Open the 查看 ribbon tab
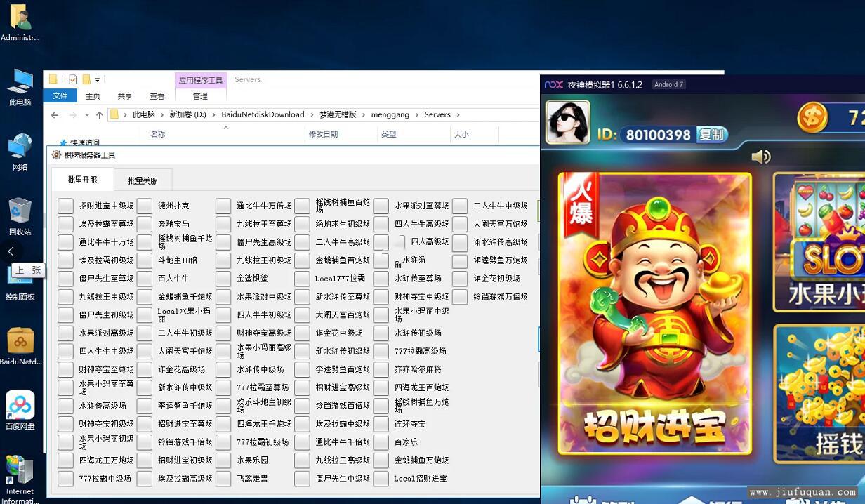The image size is (865, 504). pos(157,96)
